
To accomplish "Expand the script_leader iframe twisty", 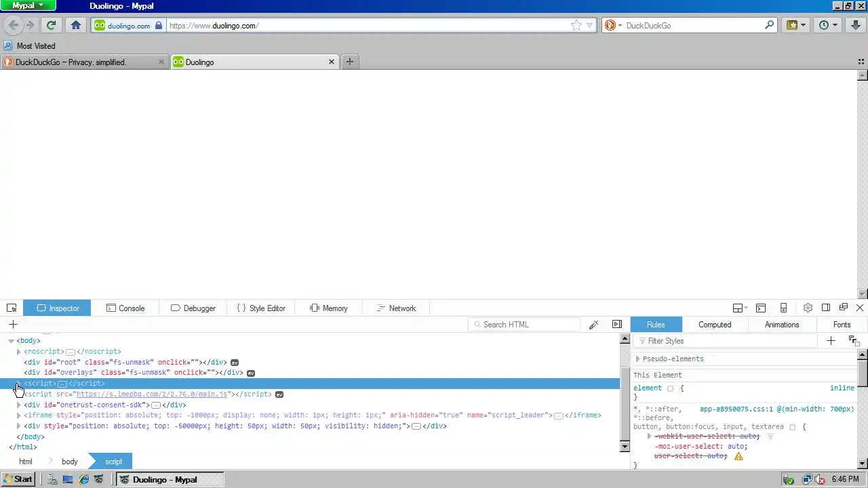I will (x=19, y=415).
